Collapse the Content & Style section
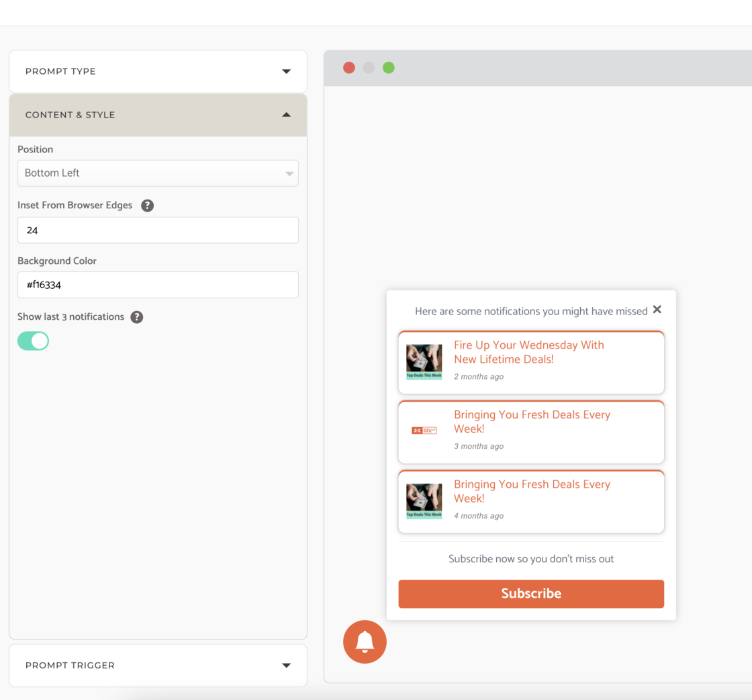 point(158,115)
